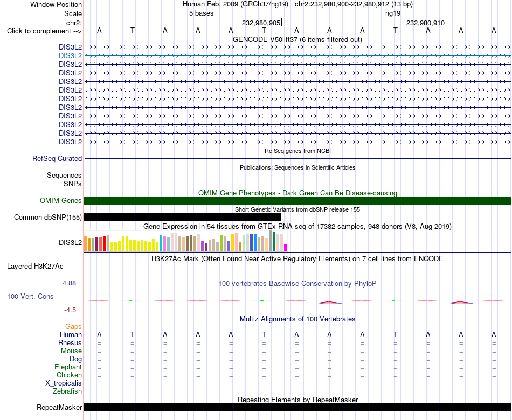The height and width of the screenshot is (420, 512).
Task: Click the Sequences track label
Action: click(x=64, y=175)
